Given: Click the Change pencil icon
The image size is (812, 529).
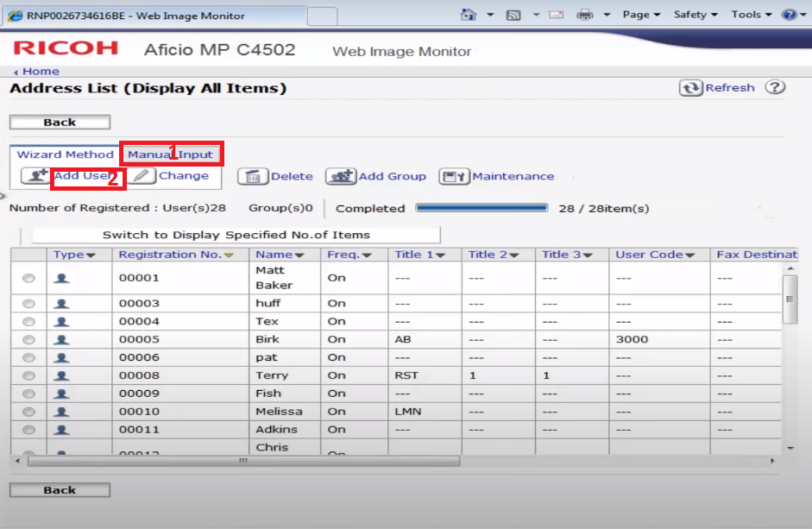Looking at the screenshot, I should [x=142, y=176].
